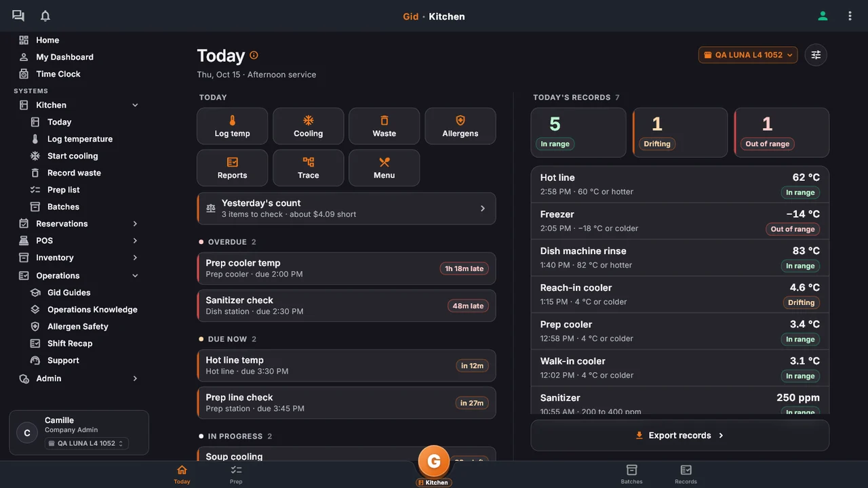This screenshot has height=488, width=868.
Task: Open the user profile icon
Action: click(x=823, y=16)
